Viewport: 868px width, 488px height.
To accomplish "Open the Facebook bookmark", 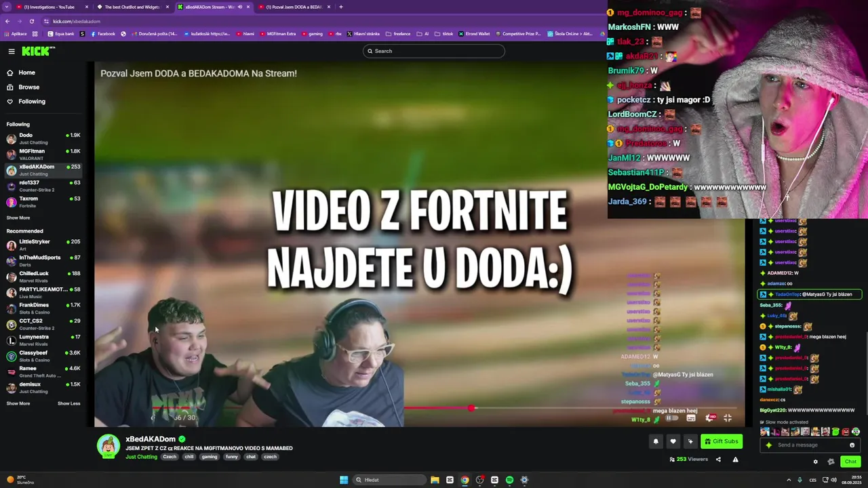I will click(103, 34).
